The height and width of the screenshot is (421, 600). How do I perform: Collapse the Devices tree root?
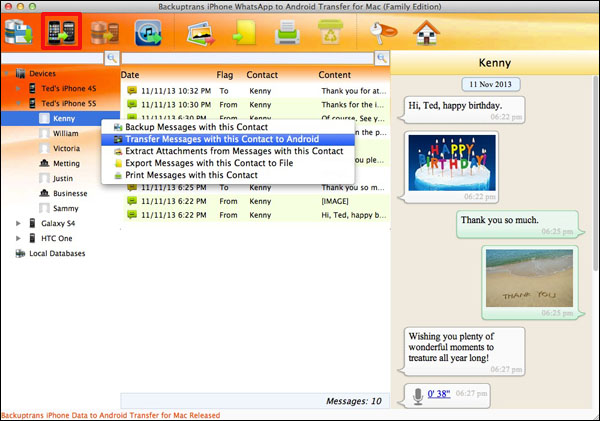pos(7,73)
